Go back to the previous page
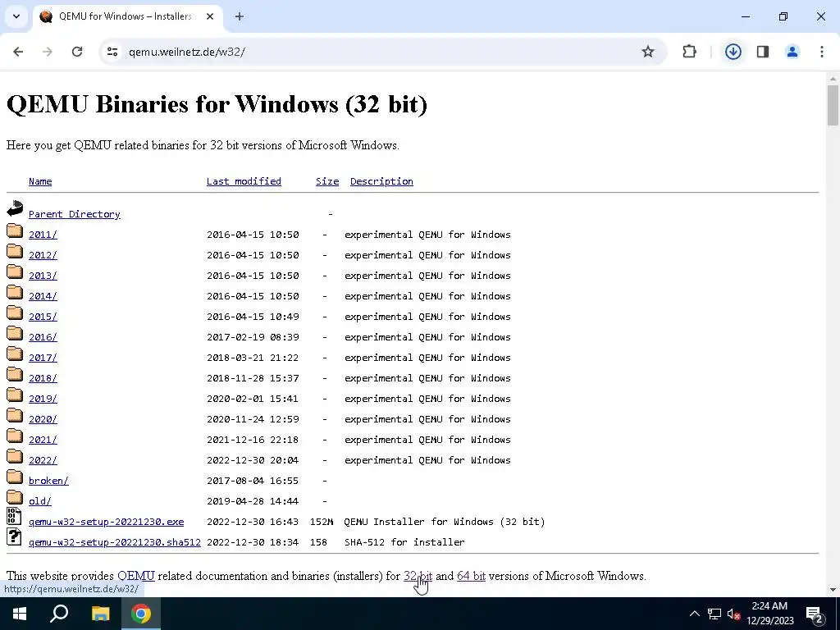 click(x=18, y=52)
